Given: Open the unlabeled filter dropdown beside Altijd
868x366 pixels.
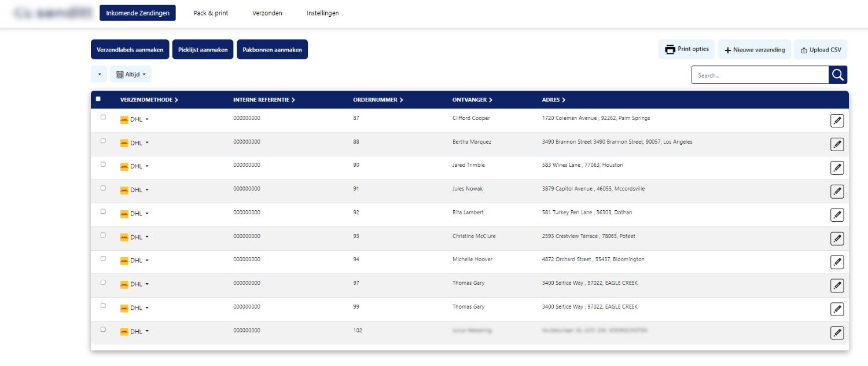Looking at the screenshot, I should click(99, 74).
